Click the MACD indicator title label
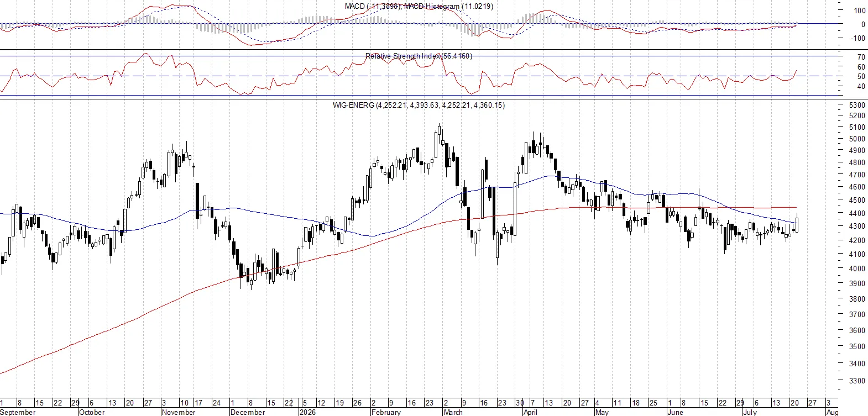The width and height of the screenshot is (868, 416). (x=419, y=6)
